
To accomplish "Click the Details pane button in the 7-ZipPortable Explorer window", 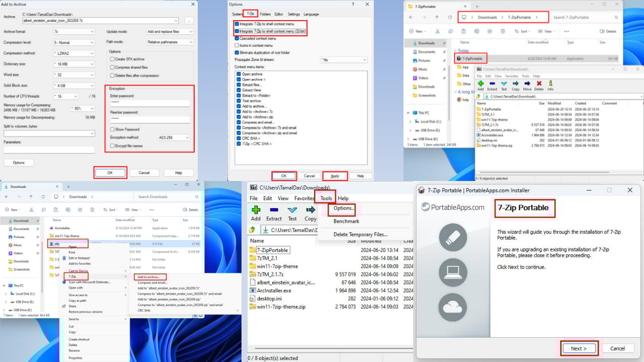I will pyautogui.click(x=609, y=31).
